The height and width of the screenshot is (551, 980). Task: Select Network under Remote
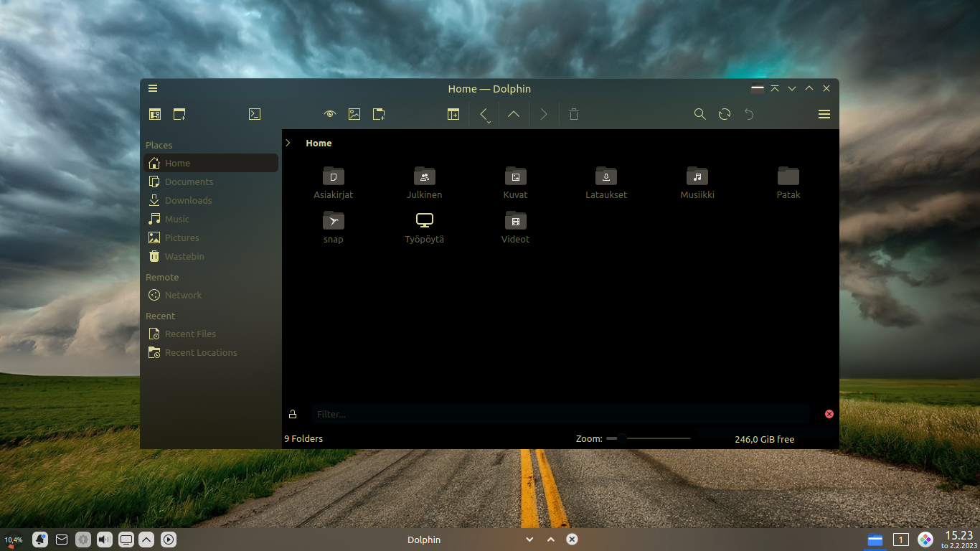pyautogui.click(x=211, y=295)
